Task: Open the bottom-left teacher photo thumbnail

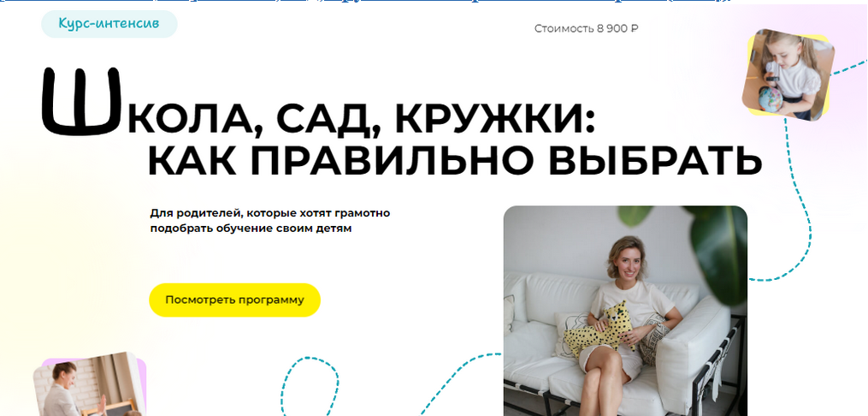Action: click(x=88, y=385)
